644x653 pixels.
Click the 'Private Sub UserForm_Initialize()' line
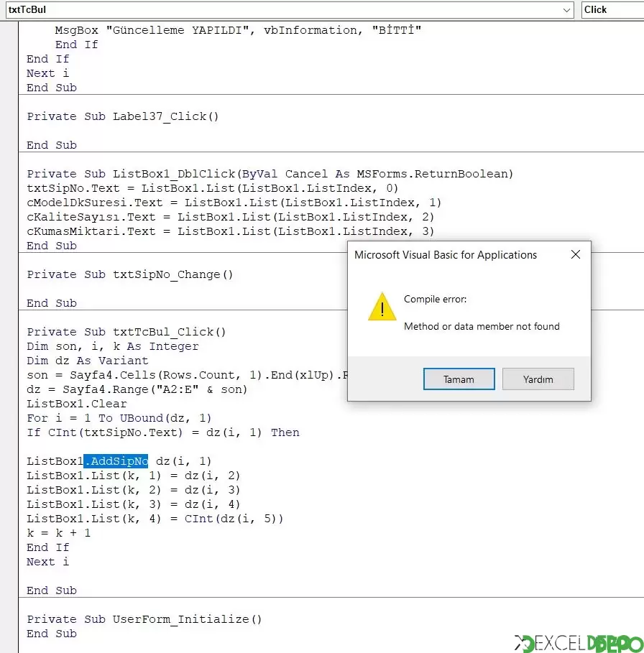point(144,619)
